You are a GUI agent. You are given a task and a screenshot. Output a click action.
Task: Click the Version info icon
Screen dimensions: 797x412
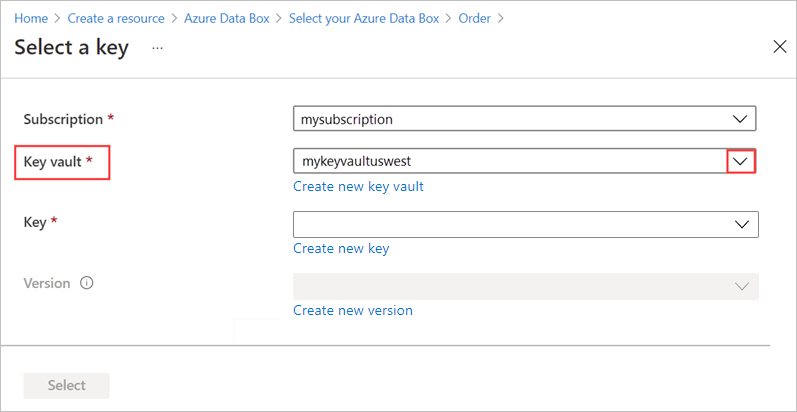coord(86,283)
